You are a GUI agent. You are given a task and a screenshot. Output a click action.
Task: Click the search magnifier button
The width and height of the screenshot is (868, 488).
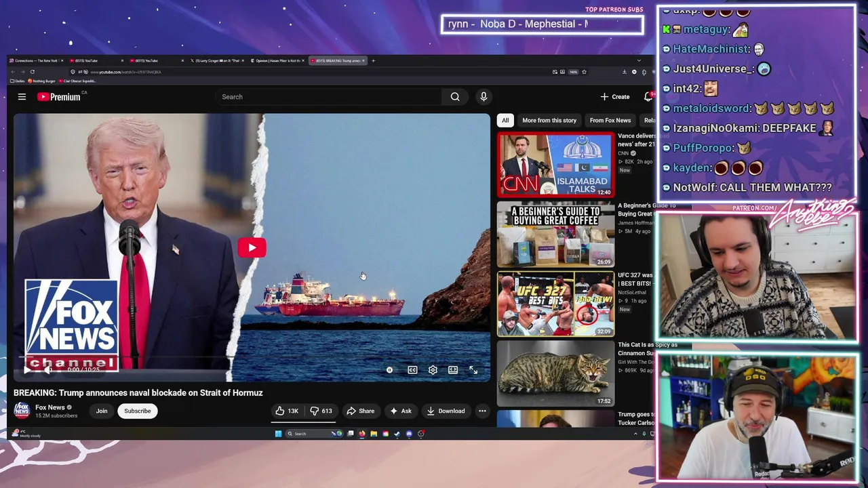(455, 97)
